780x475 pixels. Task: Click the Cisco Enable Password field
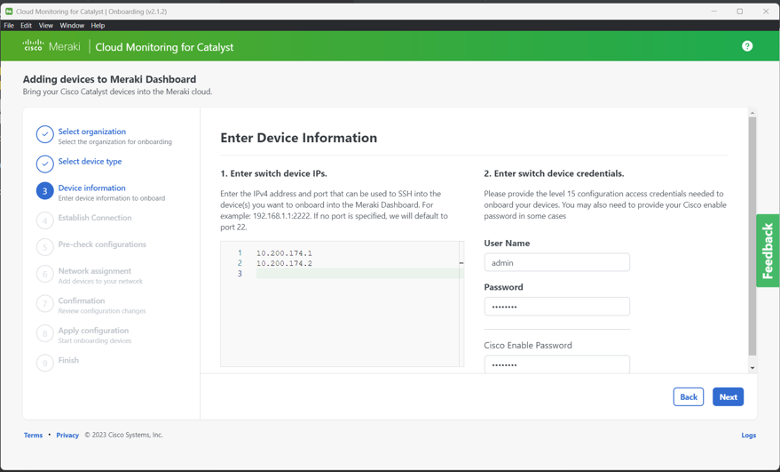[556, 364]
